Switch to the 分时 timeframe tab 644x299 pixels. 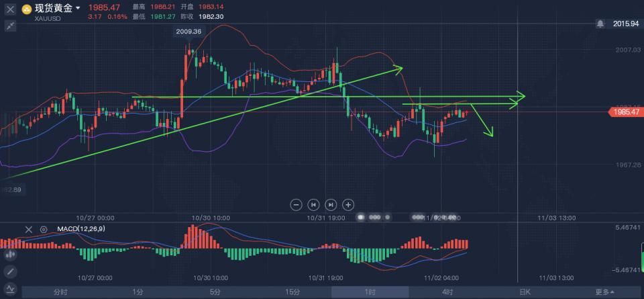[x=60, y=292]
